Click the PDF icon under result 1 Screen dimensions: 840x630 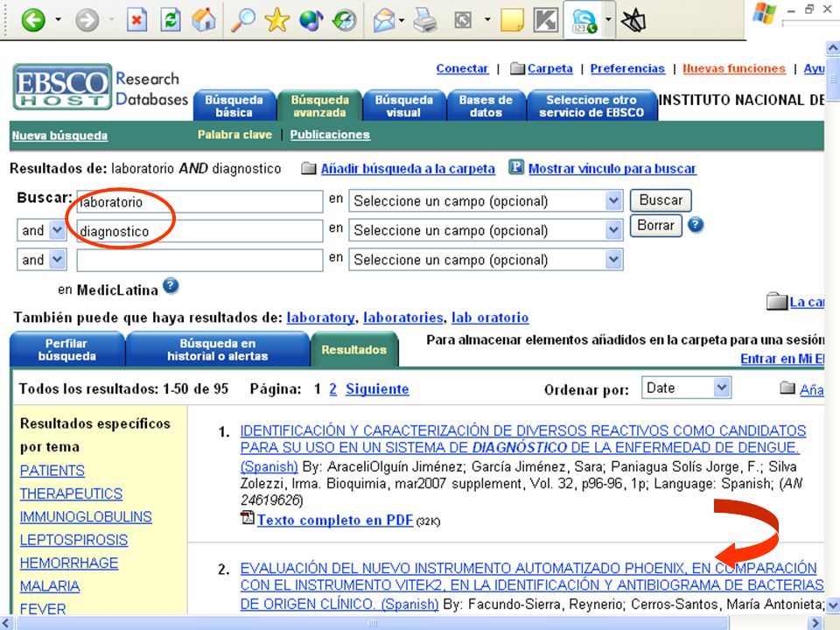(x=247, y=517)
